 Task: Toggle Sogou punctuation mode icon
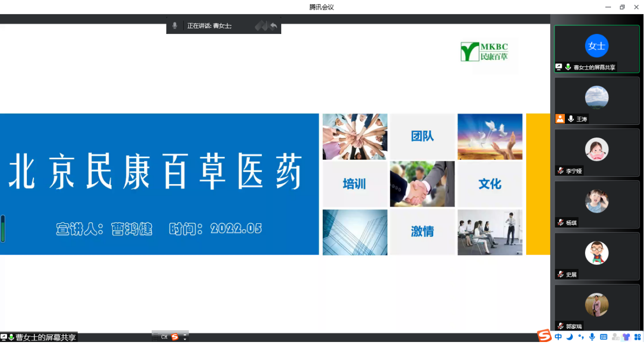[x=581, y=337]
